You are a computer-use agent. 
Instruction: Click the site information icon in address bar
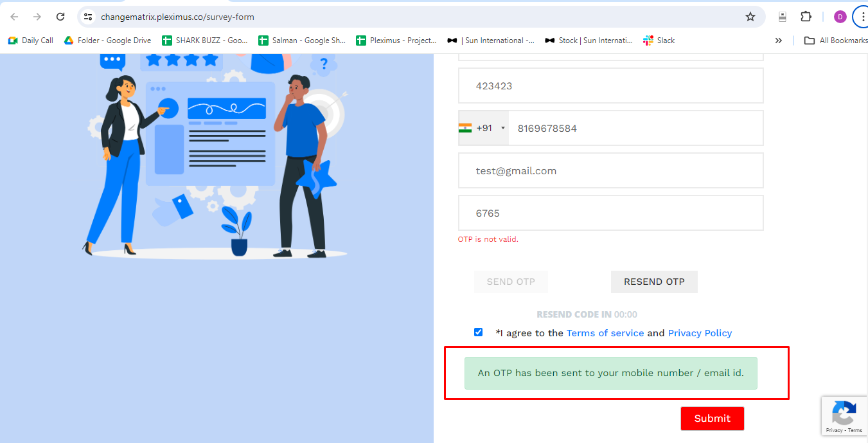click(x=89, y=17)
